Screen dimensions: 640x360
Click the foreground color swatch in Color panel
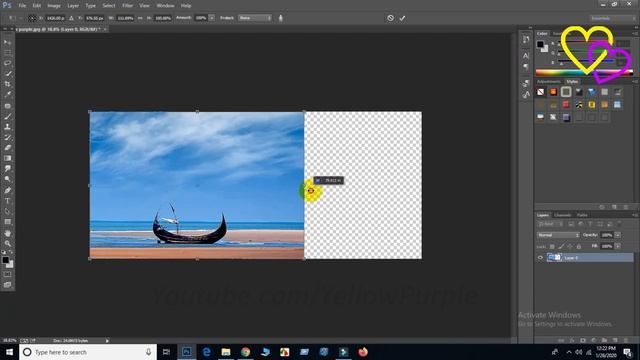pyautogui.click(x=540, y=44)
